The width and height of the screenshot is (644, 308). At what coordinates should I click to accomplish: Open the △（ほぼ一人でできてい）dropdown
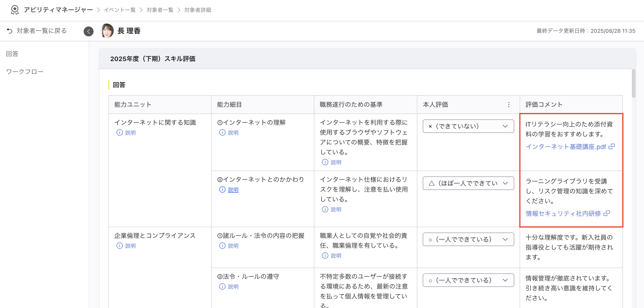[x=468, y=183]
